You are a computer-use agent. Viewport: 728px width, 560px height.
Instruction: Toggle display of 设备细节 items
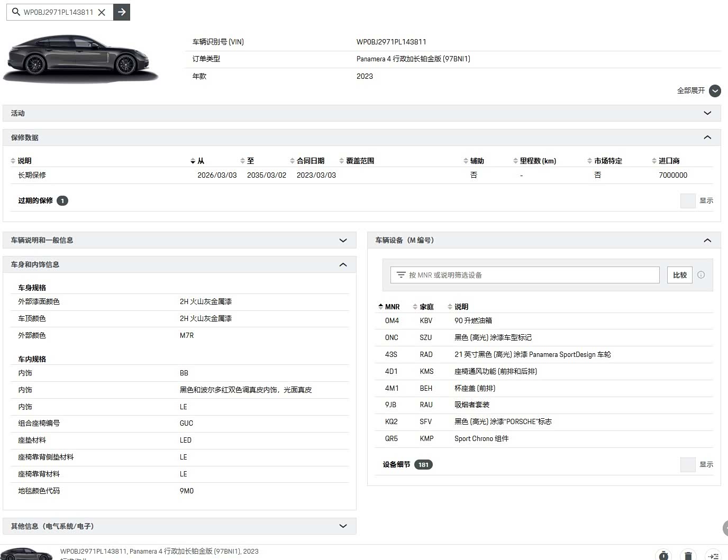click(688, 465)
